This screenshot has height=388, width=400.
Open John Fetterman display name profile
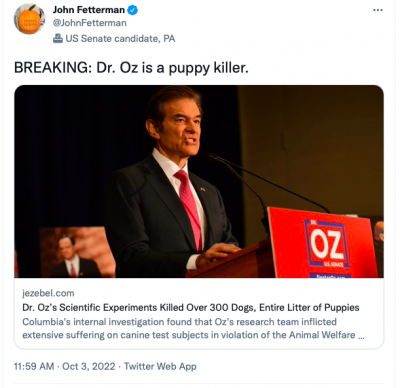click(89, 10)
